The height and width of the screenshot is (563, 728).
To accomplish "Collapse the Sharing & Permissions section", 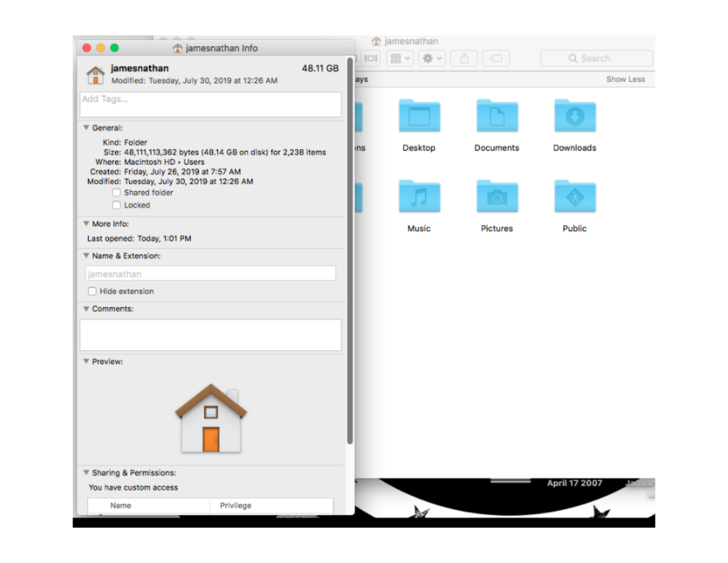I will pyautogui.click(x=86, y=473).
